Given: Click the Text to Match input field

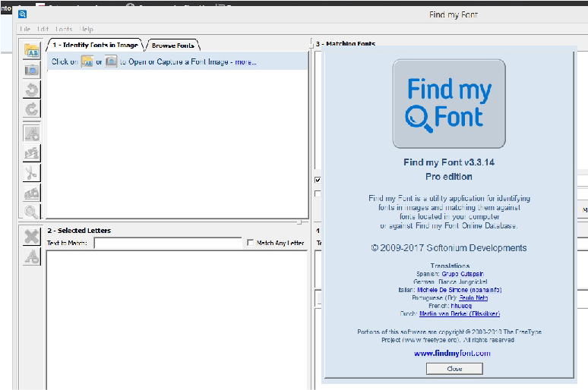Looking at the screenshot, I should click(168, 243).
